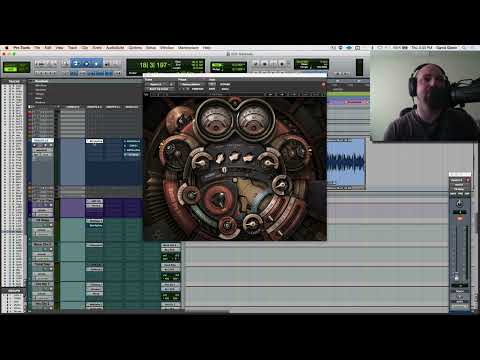The image size is (480, 360).
Task: Select the Grabber tool in the toolbar
Action: tap(96, 63)
